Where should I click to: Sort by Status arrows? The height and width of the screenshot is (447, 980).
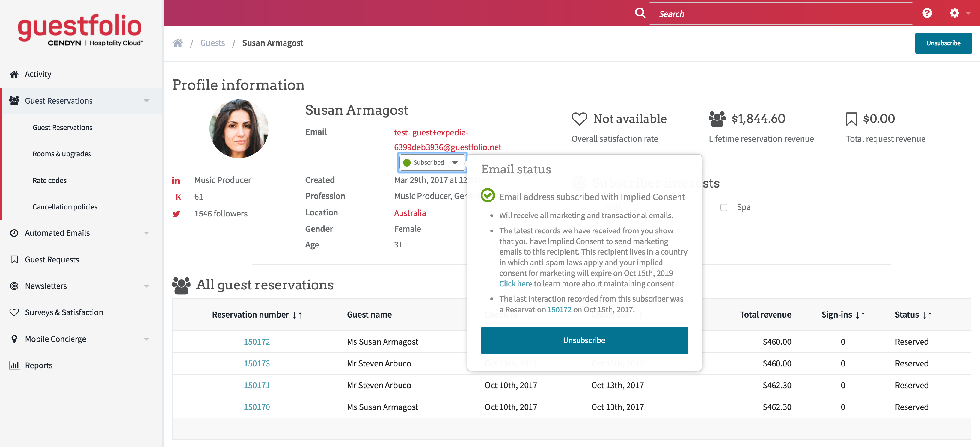click(927, 315)
